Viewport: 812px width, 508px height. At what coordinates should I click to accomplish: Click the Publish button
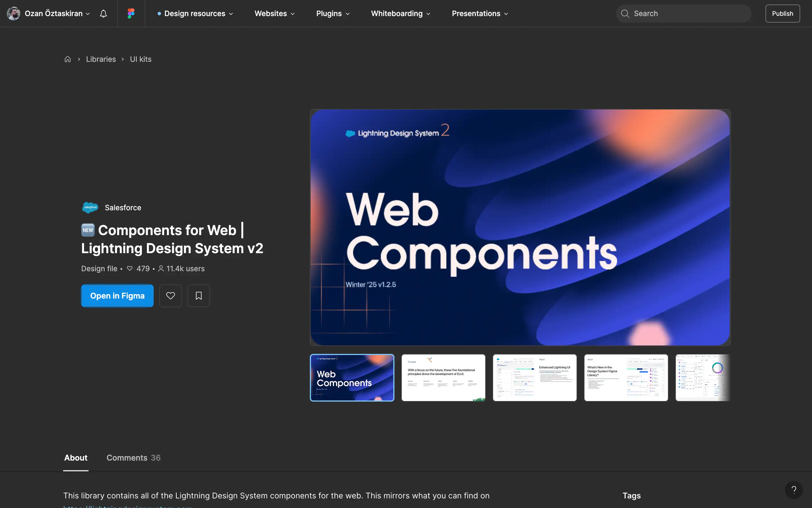[782, 14]
